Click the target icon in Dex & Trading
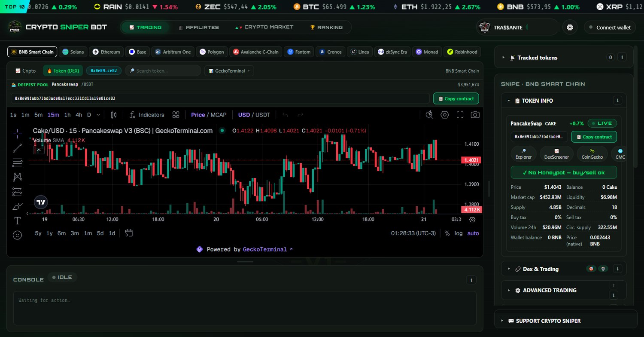644x337 pixels. 591,269
